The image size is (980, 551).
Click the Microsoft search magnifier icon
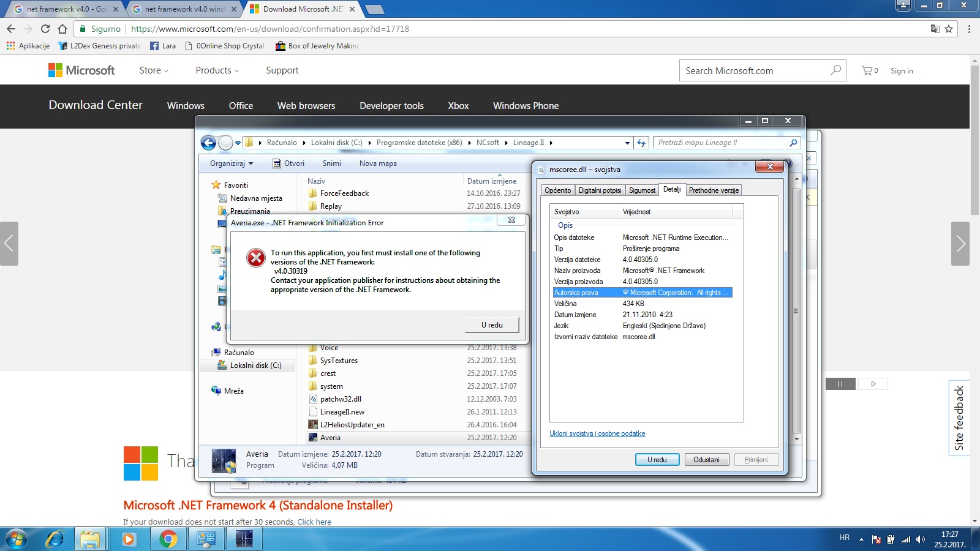click(x=835, y=70)
